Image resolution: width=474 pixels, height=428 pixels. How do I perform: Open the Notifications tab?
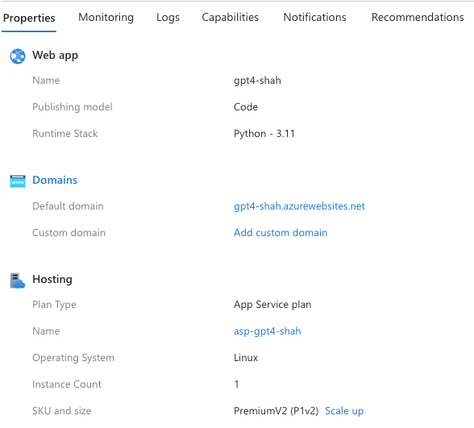[x=315, y=17]
